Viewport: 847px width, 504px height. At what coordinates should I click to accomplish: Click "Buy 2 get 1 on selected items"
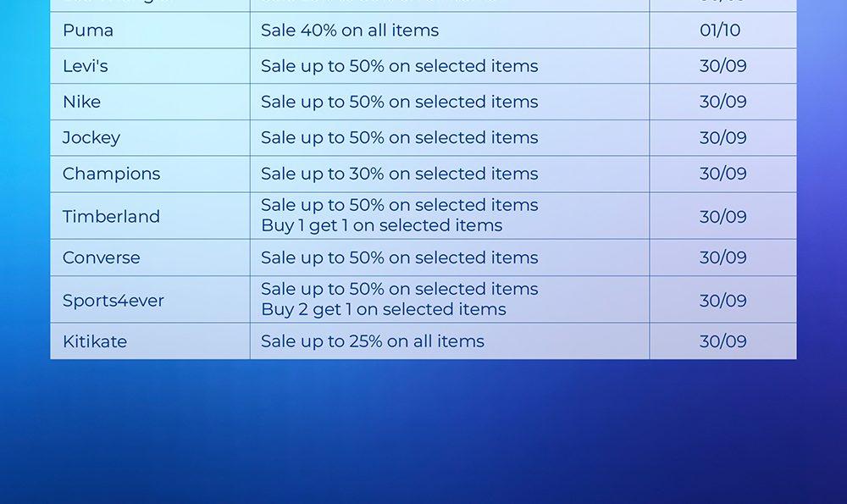(383, 310)
